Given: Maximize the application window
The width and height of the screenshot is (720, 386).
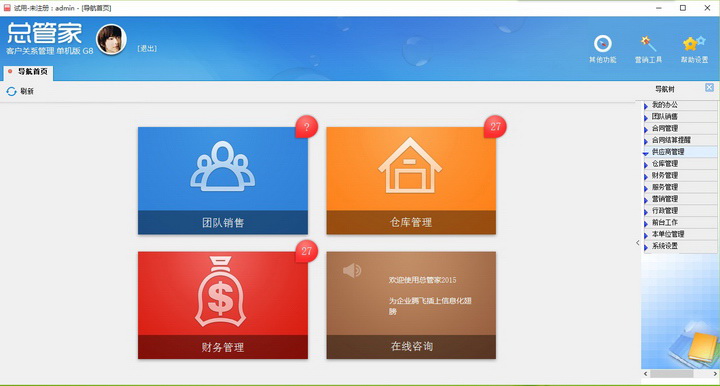Looking at the screenshot, I should click(x=683, y=8).
